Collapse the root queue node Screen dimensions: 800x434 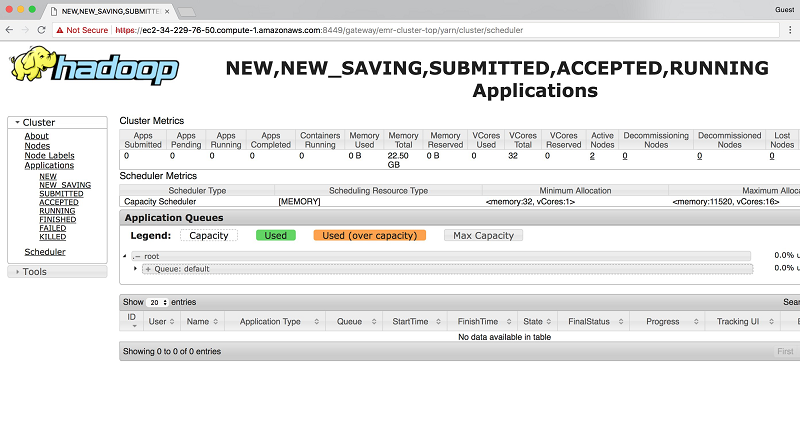click(137, 256)
